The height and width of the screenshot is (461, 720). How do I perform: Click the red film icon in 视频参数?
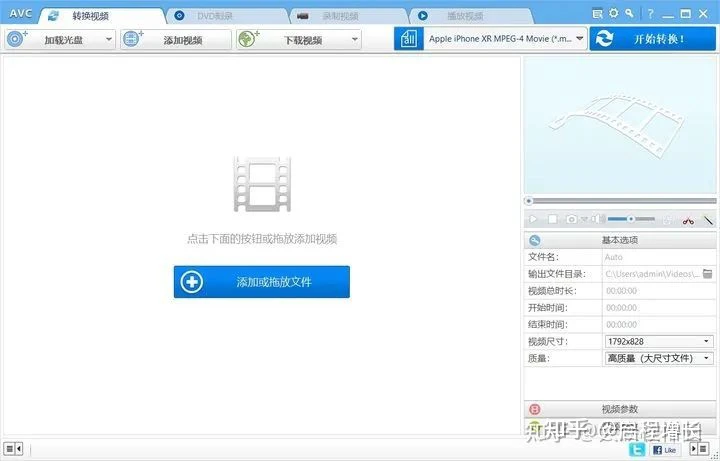click(534, 409)
